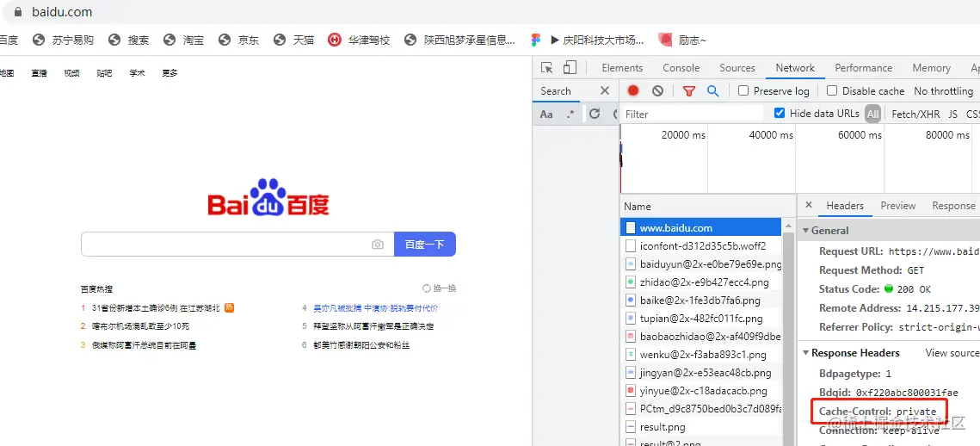The height and width of the screenshot is (446, 980).
Task: Open the Preview tab of request
Action: [x=897, y=205]
